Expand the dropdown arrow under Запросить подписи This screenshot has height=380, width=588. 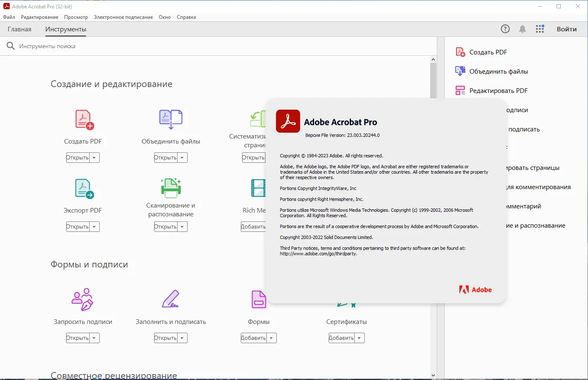tap(94, 338)
